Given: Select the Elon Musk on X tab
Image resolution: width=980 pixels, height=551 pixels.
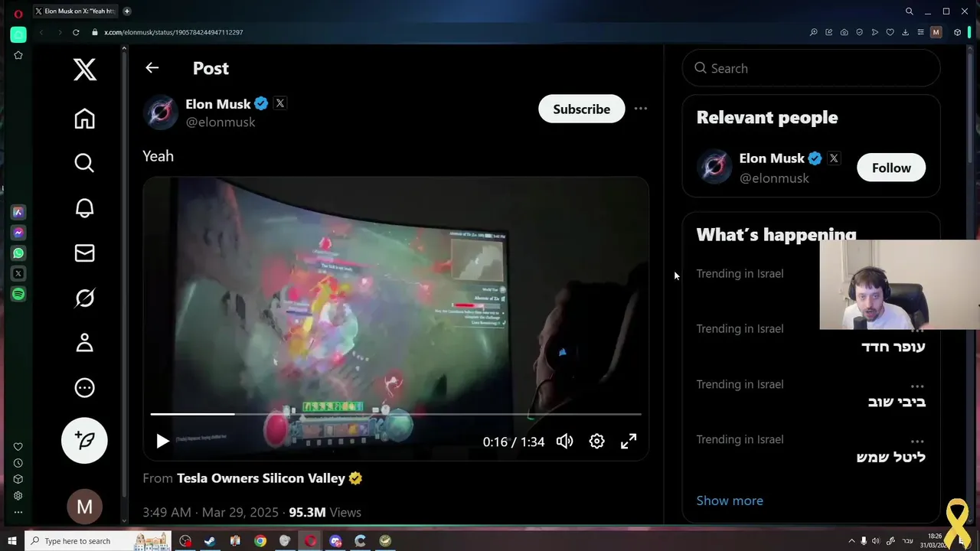Looking at the screenshot, I should pos(77,11).
